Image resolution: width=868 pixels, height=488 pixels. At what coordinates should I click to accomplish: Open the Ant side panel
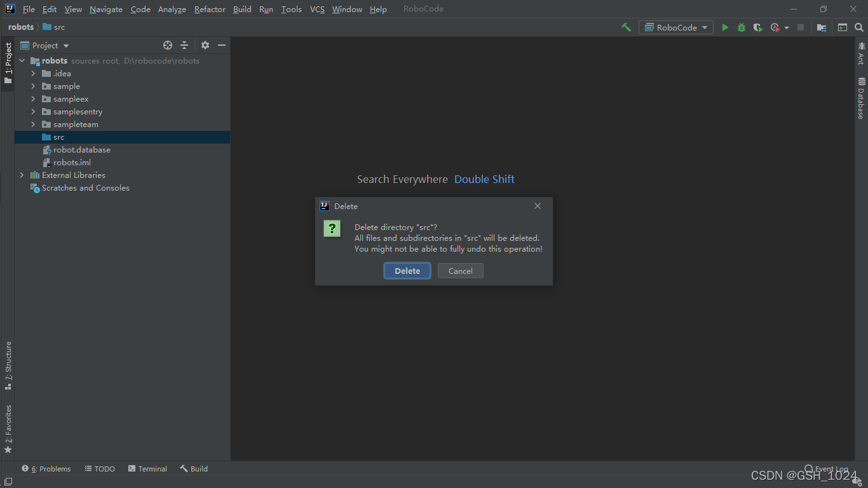[861, 53]
